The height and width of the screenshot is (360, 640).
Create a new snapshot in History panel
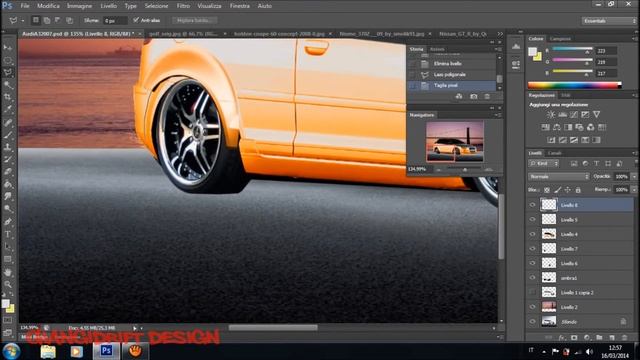point(473,97)
